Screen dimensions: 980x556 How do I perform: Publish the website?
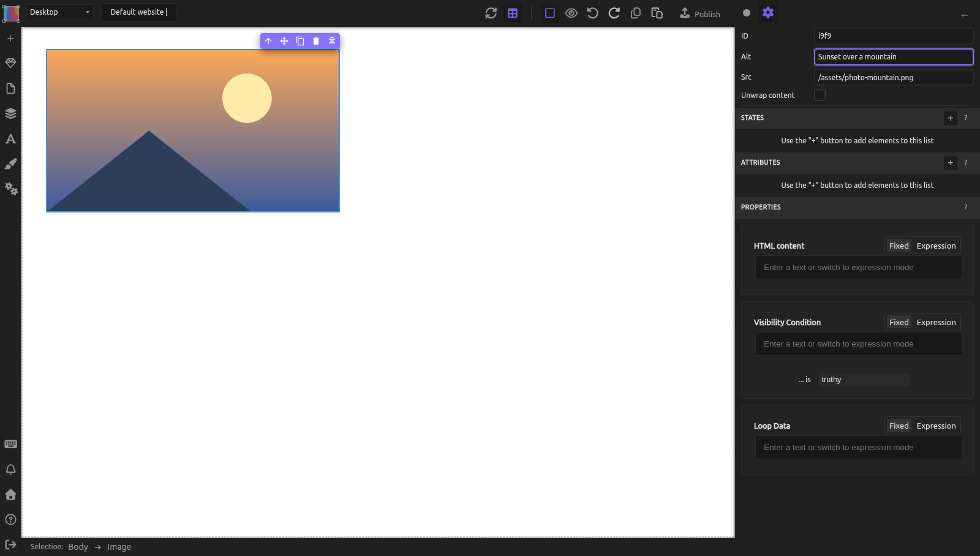[x=700, y=13]
